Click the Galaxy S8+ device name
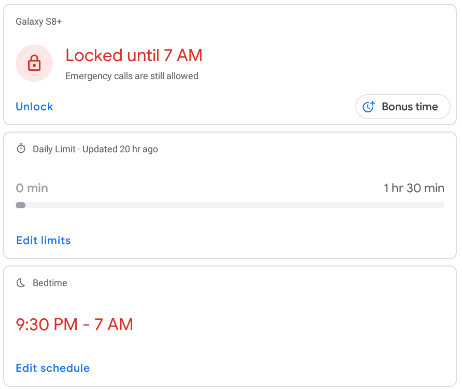Image resolution: width=462 pixels, height=389 pixels. coord(39,22)
